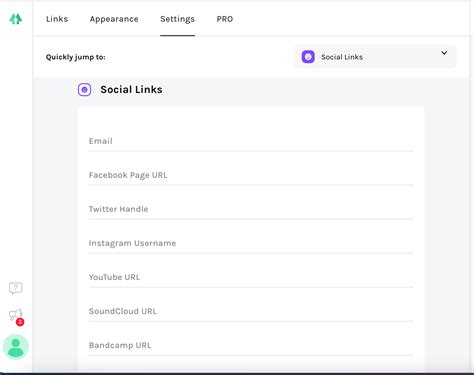
Task: Focus the Email input field
Action: pyautogui.click(x=251, y=141)
